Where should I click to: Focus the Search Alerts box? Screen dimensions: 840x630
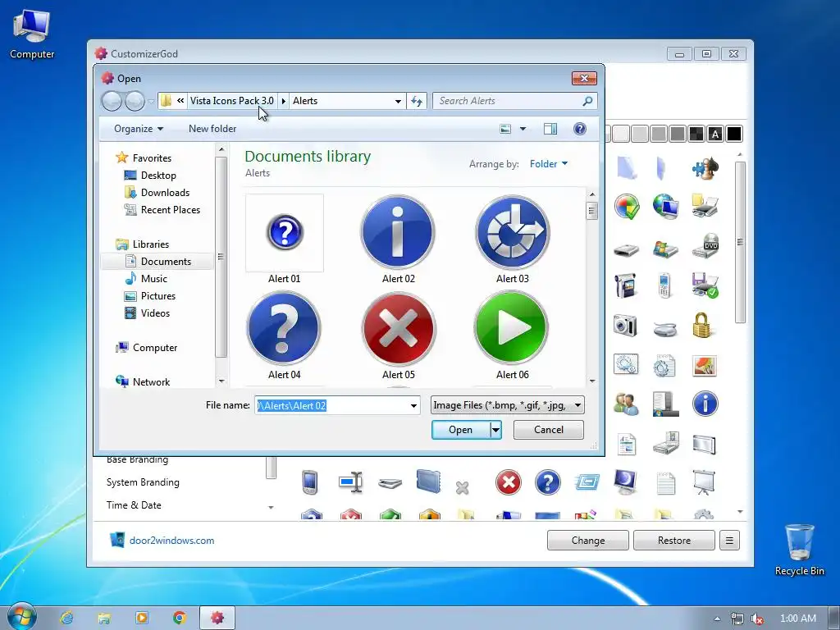point(509,101)
